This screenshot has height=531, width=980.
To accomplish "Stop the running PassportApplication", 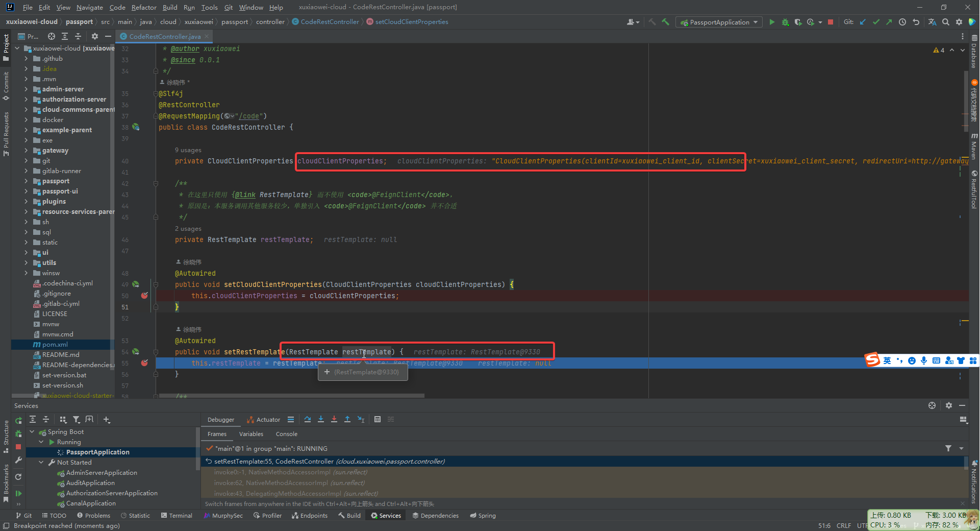I will [831, 22].
